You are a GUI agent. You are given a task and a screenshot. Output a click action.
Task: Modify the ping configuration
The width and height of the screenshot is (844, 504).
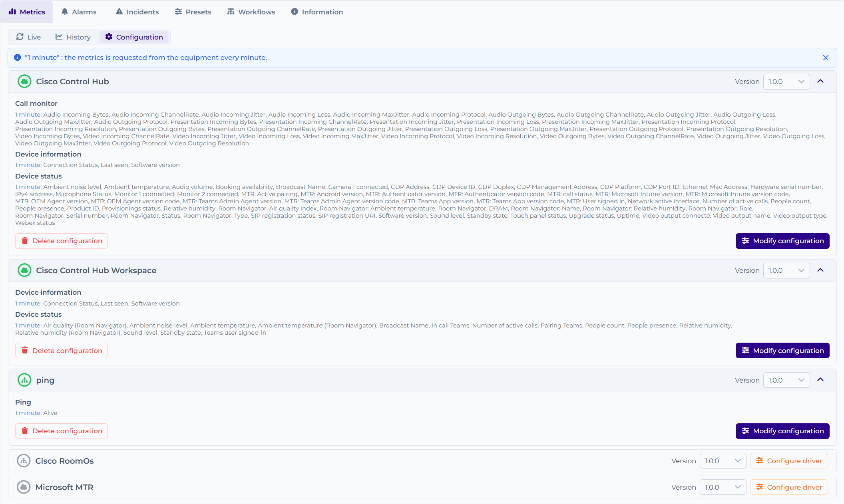tap(782, 431)
